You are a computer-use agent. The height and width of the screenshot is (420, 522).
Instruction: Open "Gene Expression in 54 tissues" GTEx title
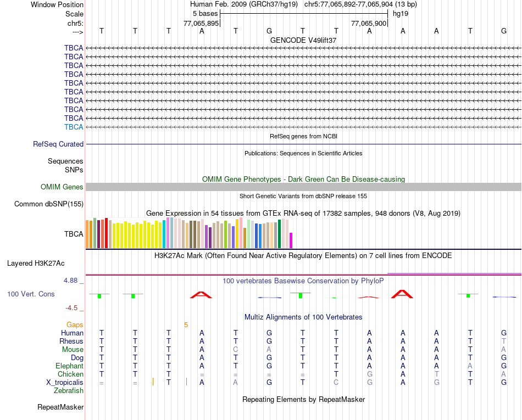coord(303,213)
